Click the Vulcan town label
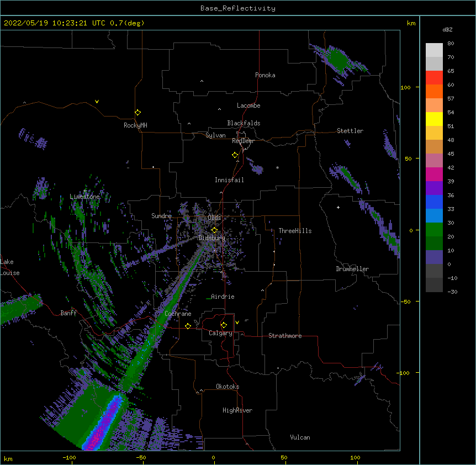 pos(300,437)
